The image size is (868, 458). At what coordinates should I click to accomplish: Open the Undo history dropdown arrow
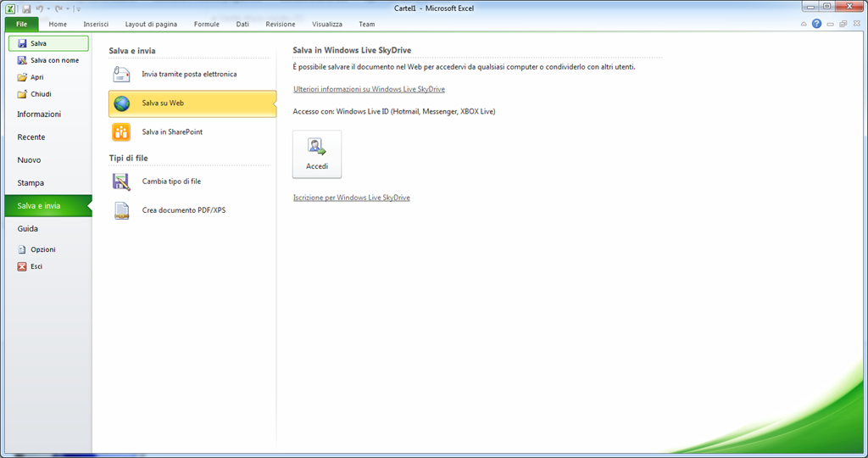48,8
